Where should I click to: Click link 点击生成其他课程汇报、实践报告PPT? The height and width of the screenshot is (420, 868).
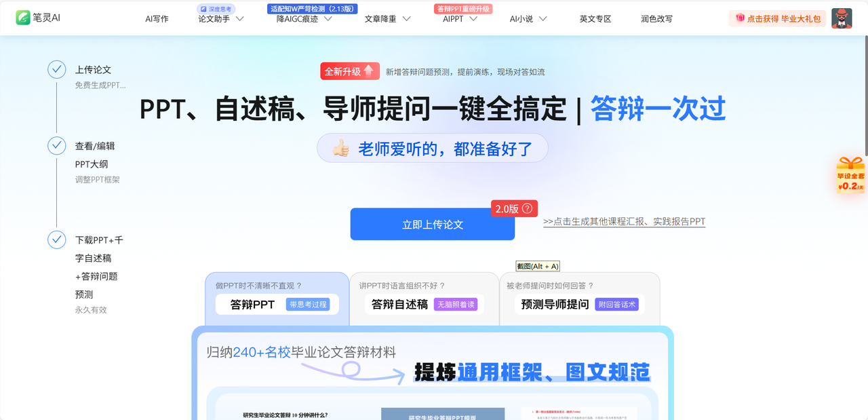(624, 222)
